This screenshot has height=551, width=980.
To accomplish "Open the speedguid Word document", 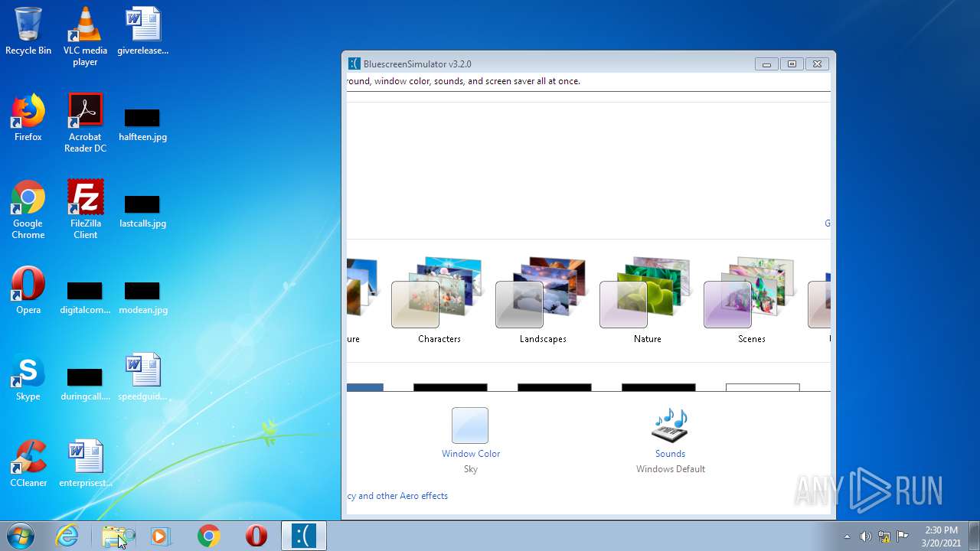I will (142, 377).
